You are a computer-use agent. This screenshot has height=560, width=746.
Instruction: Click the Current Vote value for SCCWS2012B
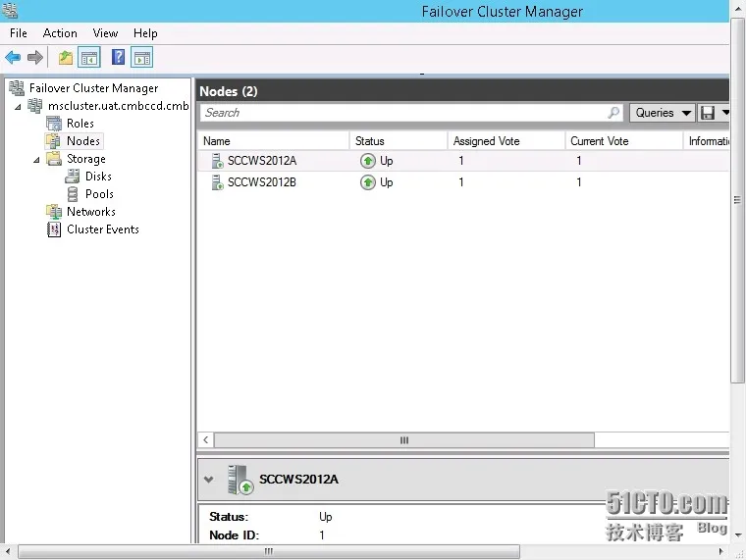(578, 182)
